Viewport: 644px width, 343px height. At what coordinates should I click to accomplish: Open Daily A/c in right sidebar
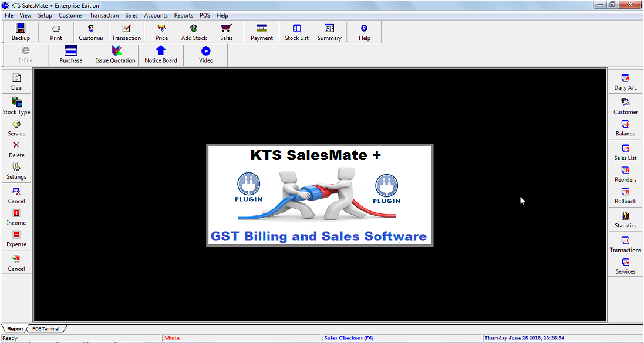[x=626, y=82]
